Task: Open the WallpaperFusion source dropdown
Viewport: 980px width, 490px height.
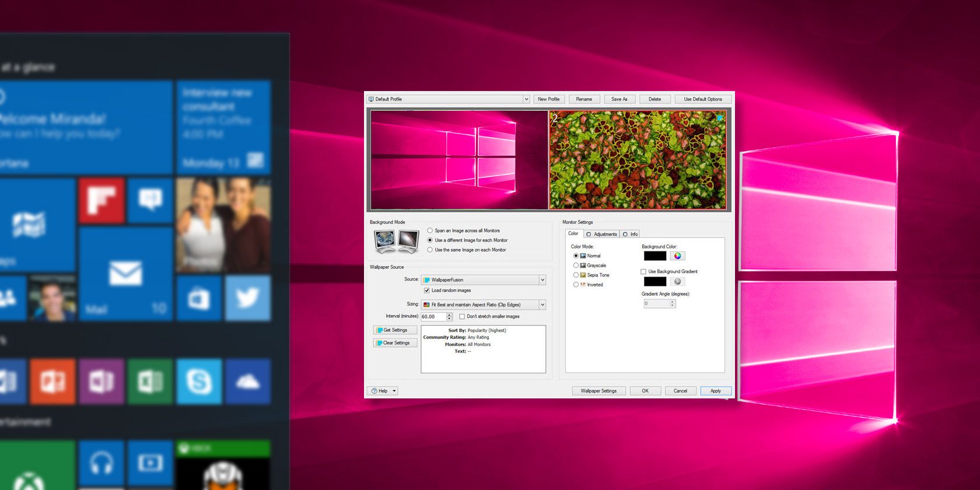Action: 542,280
